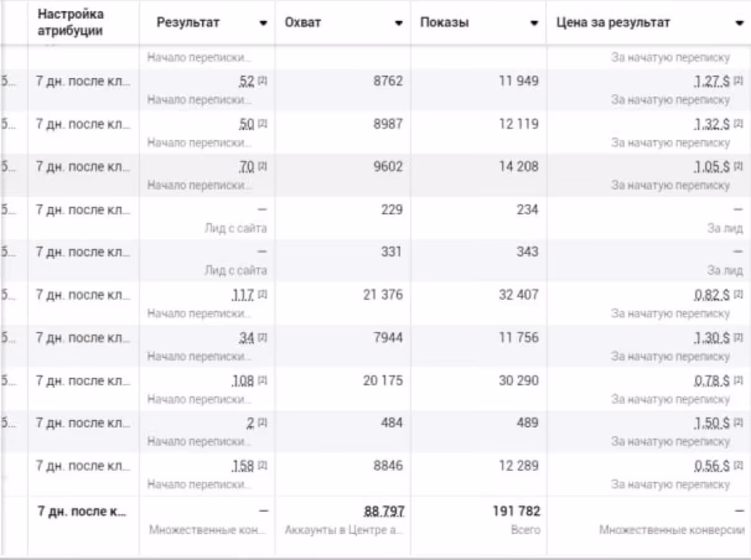Open the result value 158 link
The image size is (751, 560).
pos(243,466)
